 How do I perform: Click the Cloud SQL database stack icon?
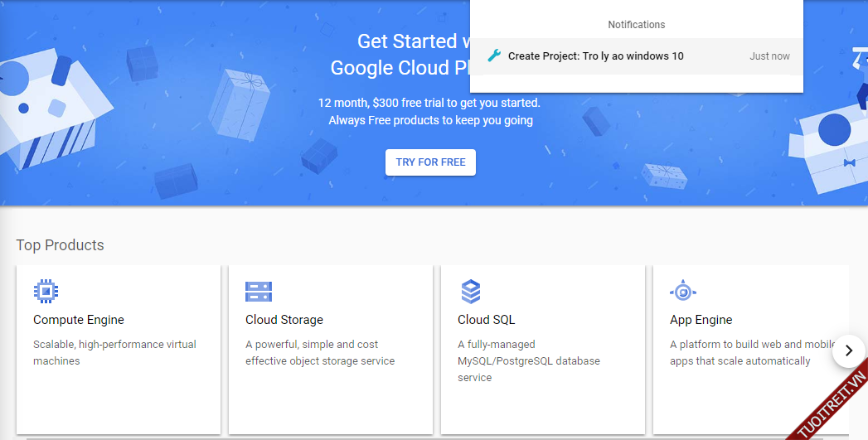(470, 291)
